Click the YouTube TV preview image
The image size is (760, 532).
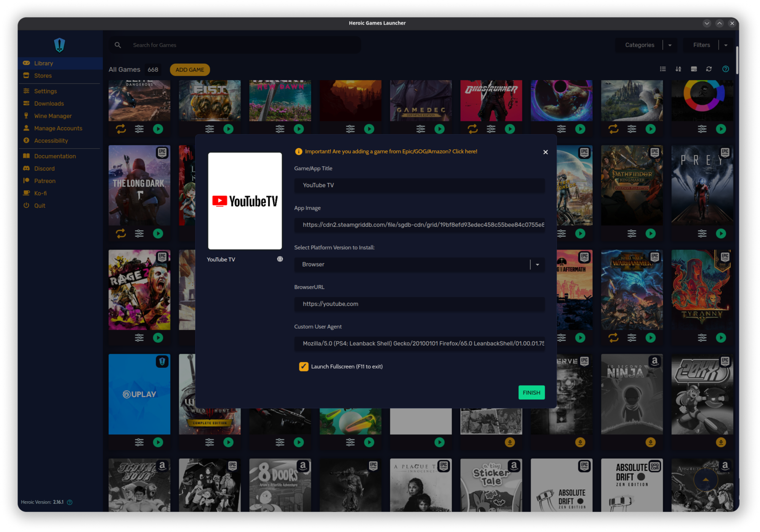click(x=245, y=201)
